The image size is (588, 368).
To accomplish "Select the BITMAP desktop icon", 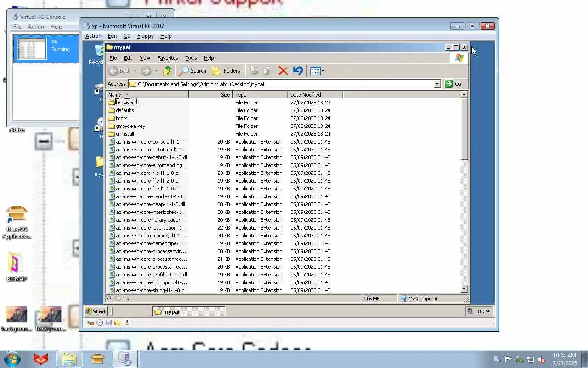I will pyautogui.click(x=17, y=267).
